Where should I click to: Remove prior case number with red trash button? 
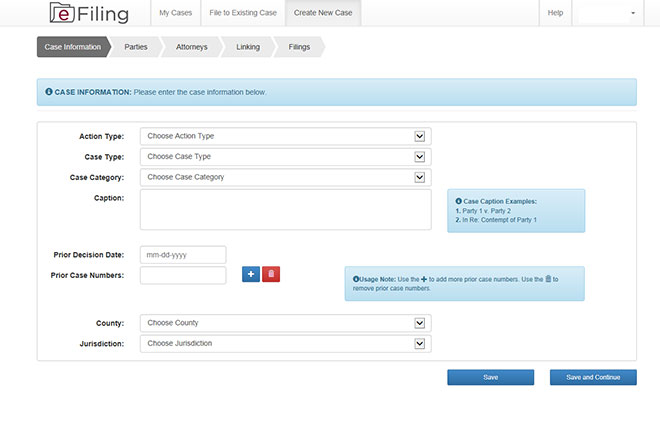tap(271, 274)
